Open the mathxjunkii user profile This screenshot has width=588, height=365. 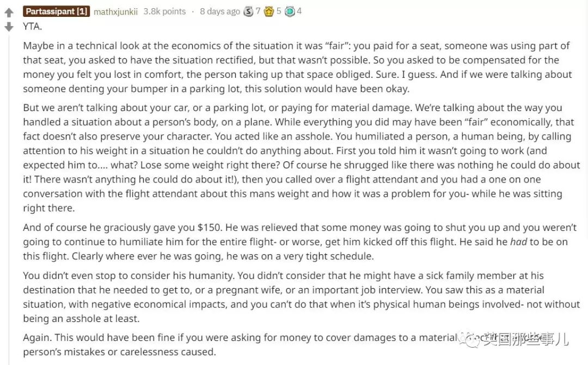point(115,11)
